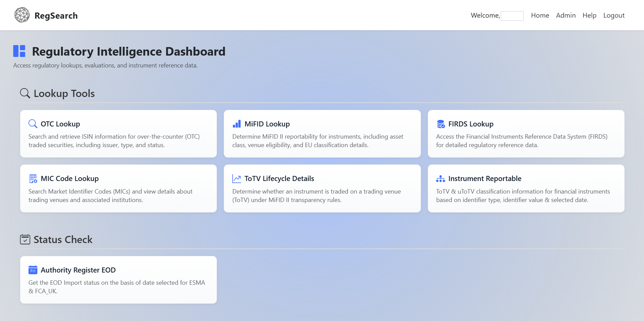
Task: Open the Help page link
Action: point(589,15)
